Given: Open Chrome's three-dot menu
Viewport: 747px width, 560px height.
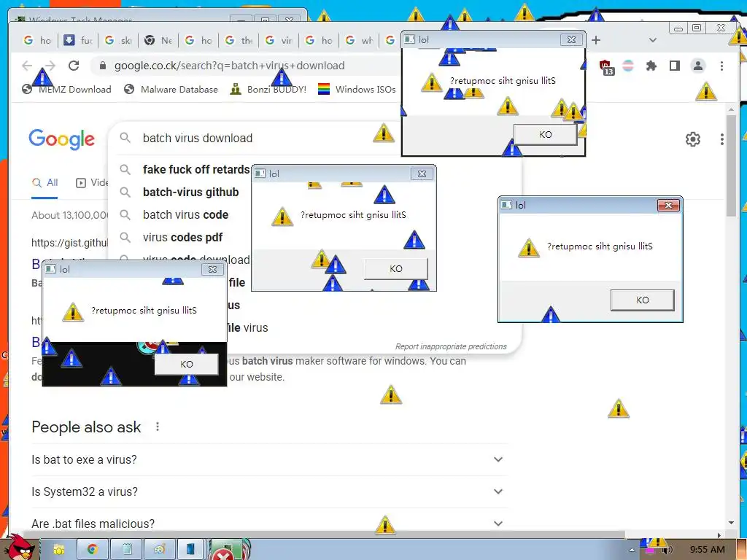Looking at the screenshot, I should [x=721, y=66].
